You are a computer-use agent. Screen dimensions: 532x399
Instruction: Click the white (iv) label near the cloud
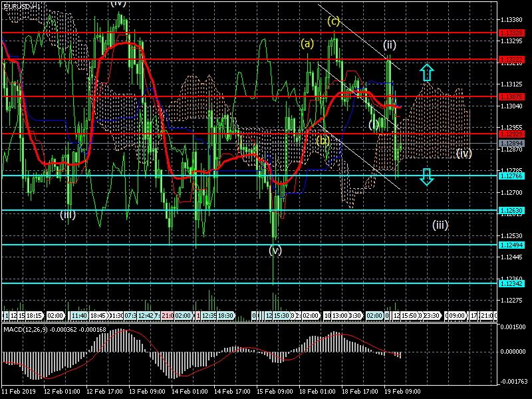pyautogui.click(x=464, y=154)
